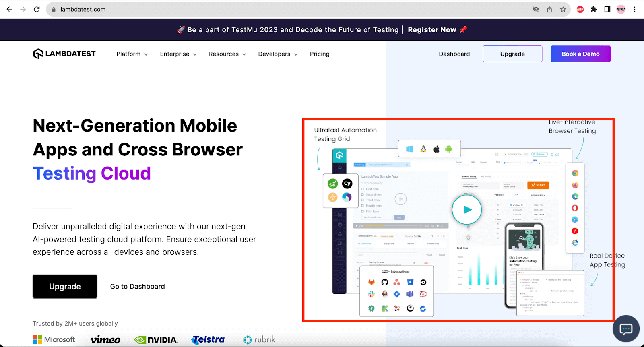Click the Apple icon in the OS strip
The height and width of the screenshot is (347, 644).
(436, 149)
